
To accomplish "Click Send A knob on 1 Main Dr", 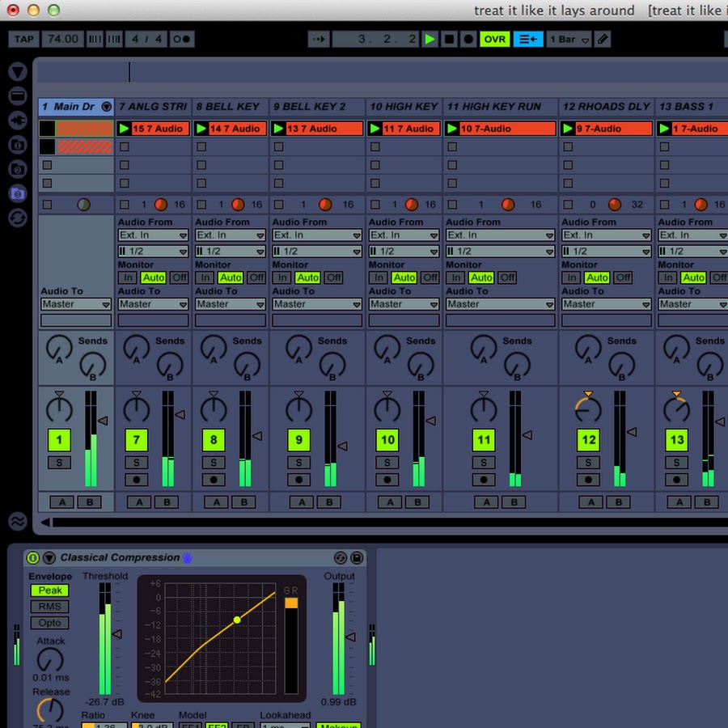I will 59,348.
